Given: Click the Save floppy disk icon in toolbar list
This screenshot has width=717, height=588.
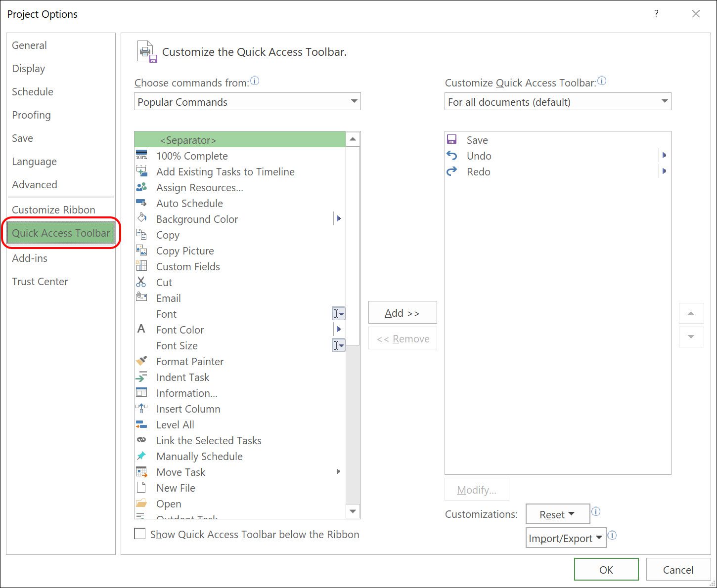Looking at the screenshot, I should click(451, 139).
